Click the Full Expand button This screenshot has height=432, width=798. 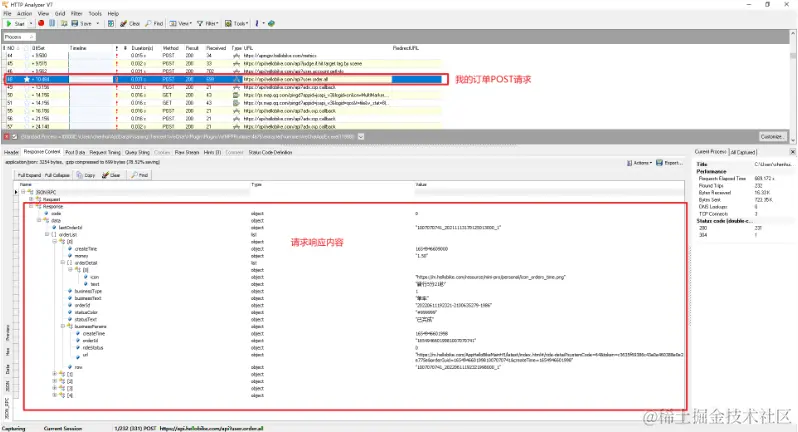point(29,175)
